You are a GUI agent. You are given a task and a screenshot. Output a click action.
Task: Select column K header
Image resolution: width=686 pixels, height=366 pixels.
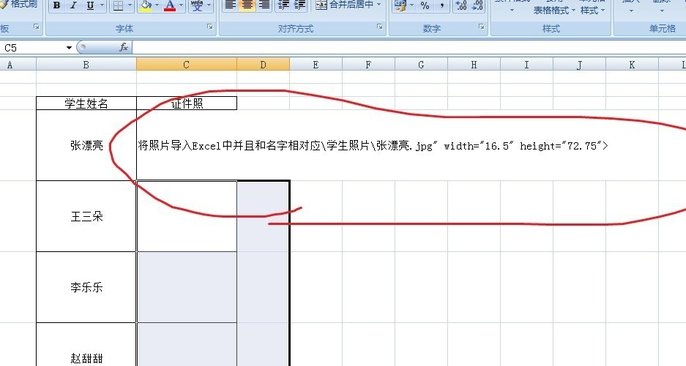(x=632, y=65)
